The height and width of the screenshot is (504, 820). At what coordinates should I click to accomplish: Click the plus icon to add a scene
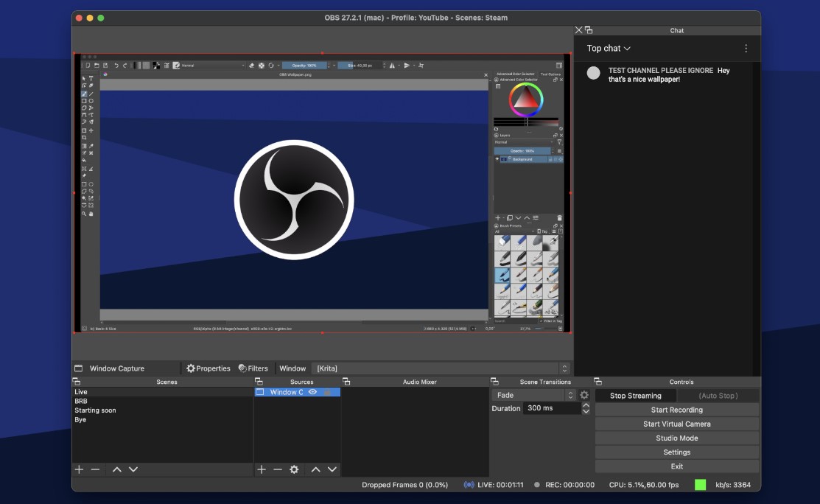pos(78,469)
